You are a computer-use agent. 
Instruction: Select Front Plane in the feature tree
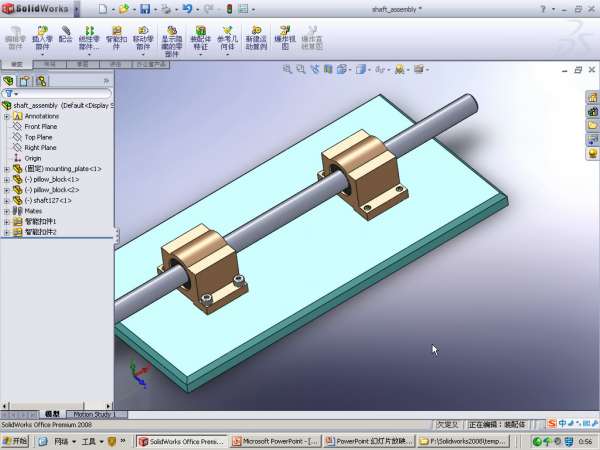click(x=40, y=127)
